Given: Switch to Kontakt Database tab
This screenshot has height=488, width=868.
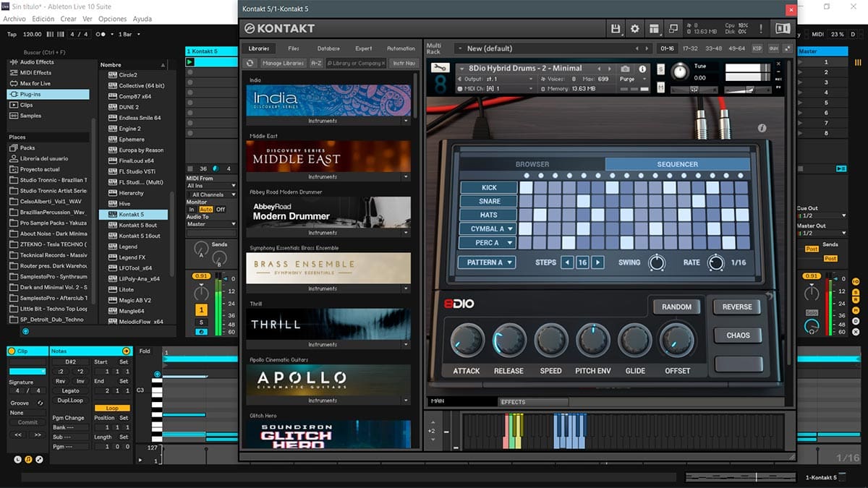Looking at the screenshot, I should pos(328,48).
